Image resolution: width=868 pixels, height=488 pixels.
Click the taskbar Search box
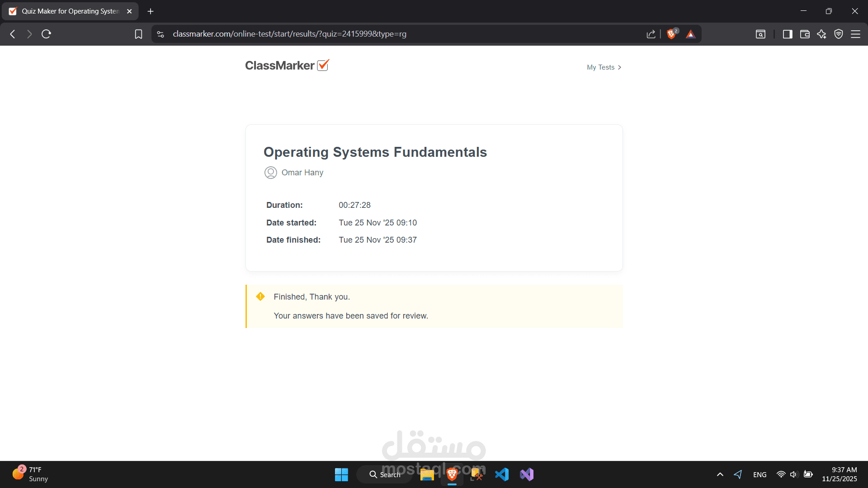[x=385, y=474]
